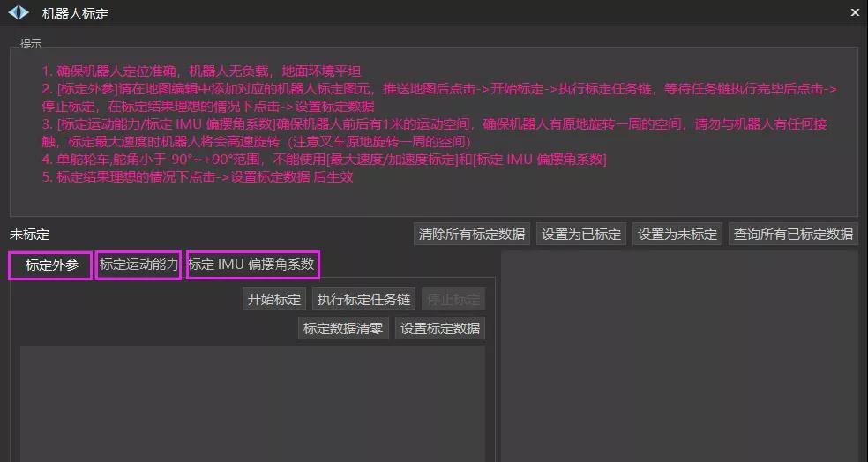Click 执行标定任务链 button
This screenshot has height=462, width=868.
pyautogui.click(x=364, y=299)
